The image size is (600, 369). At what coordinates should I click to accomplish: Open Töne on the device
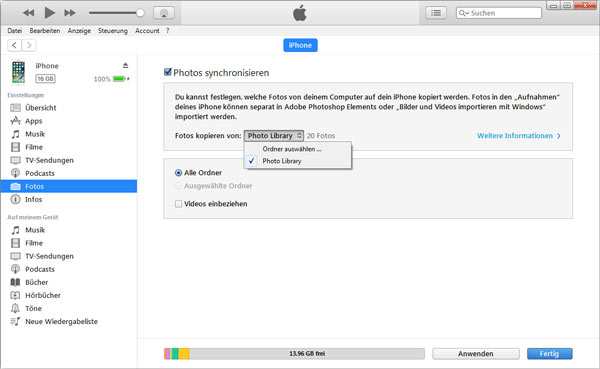(69, 308)
